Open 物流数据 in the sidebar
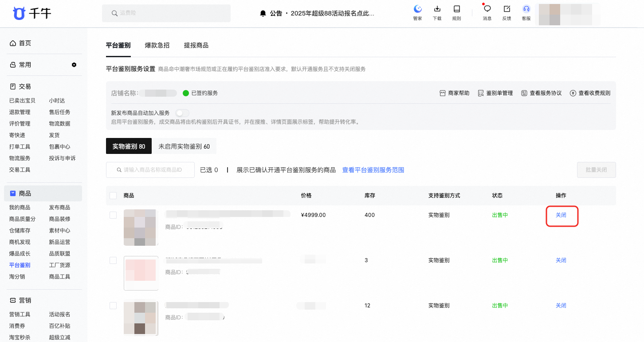644x342 pixels. pos(59,124)
